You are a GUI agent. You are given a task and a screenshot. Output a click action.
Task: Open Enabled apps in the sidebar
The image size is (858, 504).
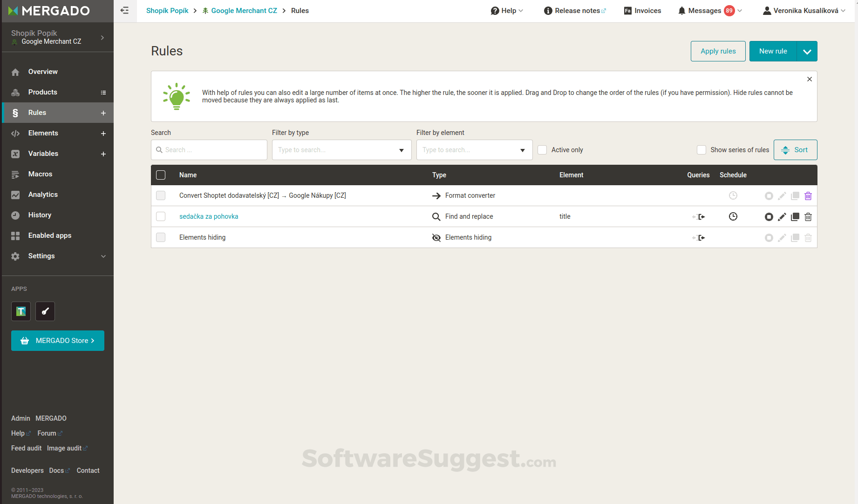(x=49, y=235)
